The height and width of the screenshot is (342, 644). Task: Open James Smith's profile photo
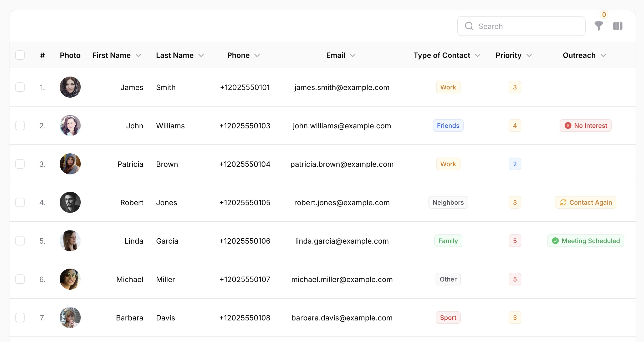tap(70, 87)
